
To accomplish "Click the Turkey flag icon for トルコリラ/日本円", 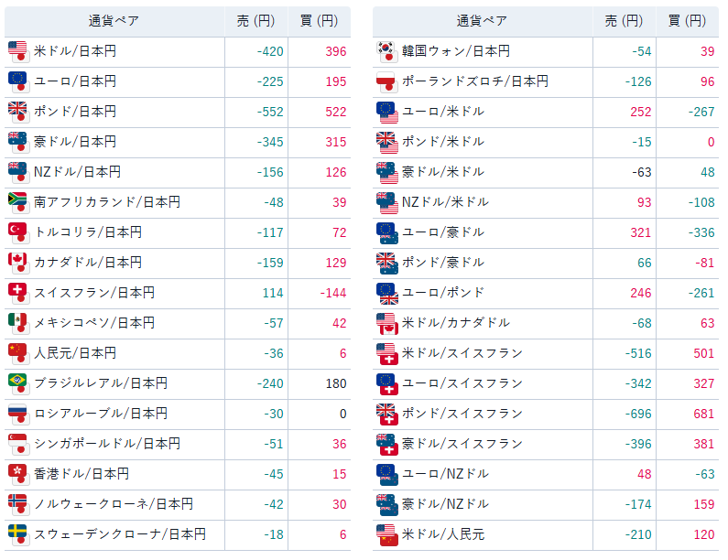I will 17,232.
